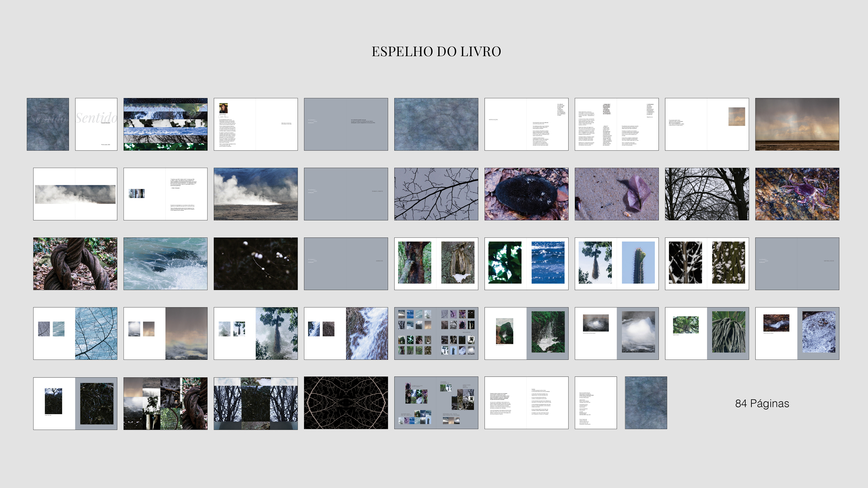Click the purple leaf on sand spread

(x=617, y=194)
